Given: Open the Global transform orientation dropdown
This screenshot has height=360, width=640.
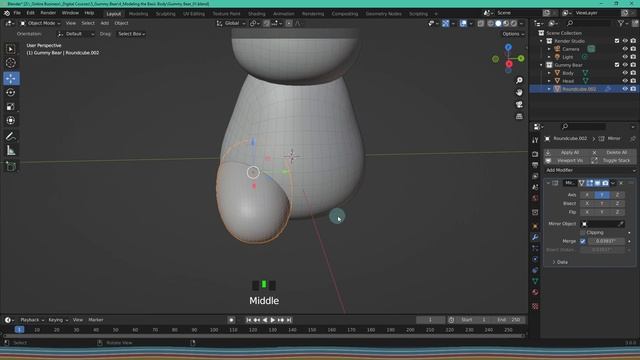Looking at the screenshot, I should pos(231,23).
